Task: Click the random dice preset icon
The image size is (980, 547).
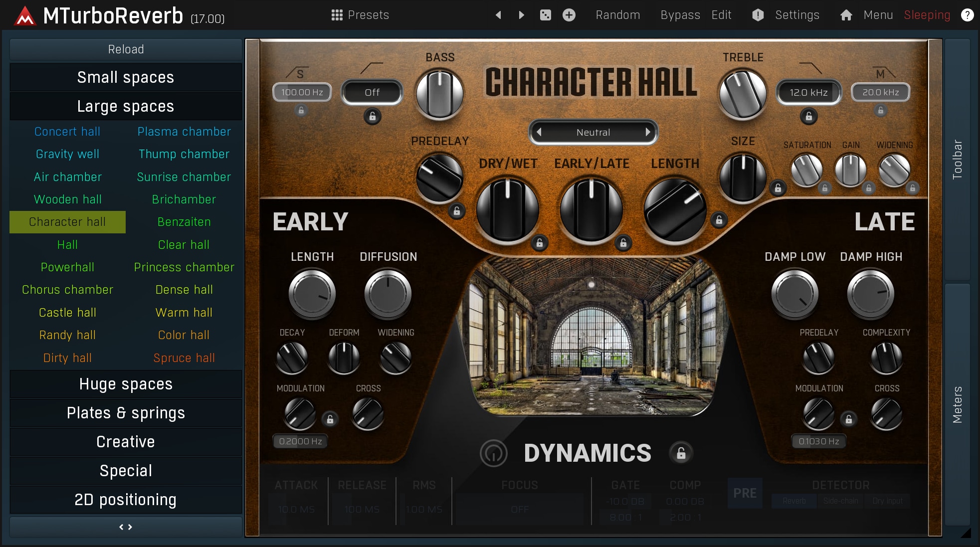Action: (x=546, y=15)
